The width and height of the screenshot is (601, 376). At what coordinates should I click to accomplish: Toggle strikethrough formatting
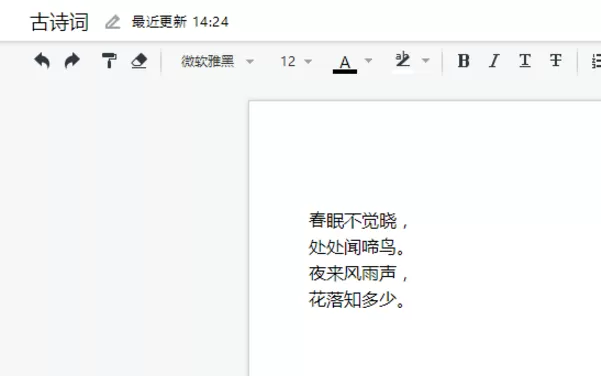(x=555, y=61)
